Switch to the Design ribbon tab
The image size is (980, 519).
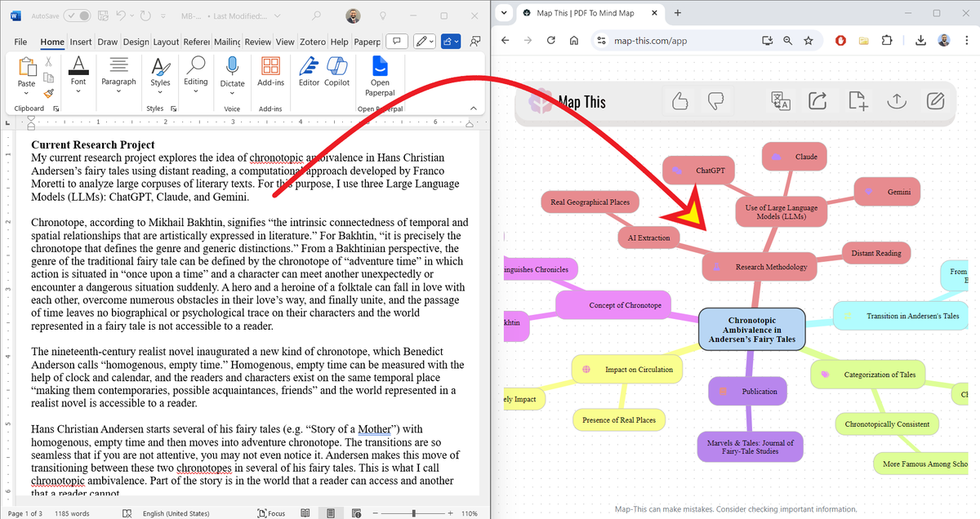pyautogui.click(x=136, y=42)
